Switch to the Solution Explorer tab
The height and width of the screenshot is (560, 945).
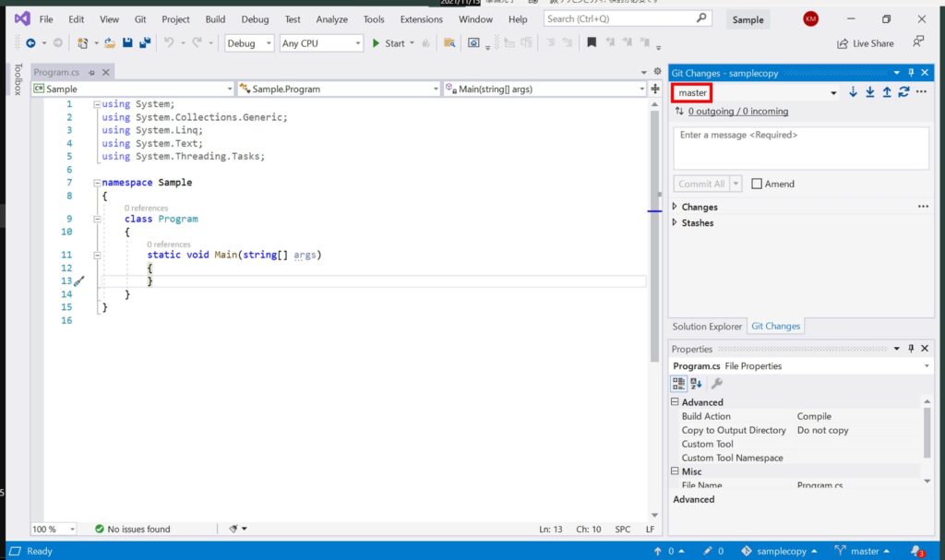(706, 326)
